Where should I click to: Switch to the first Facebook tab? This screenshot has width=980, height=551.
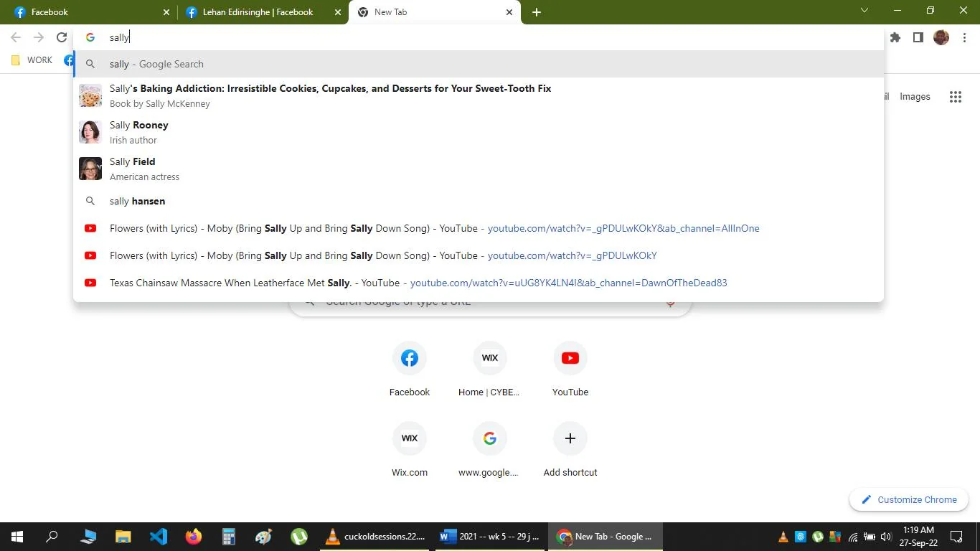[89, 12]
